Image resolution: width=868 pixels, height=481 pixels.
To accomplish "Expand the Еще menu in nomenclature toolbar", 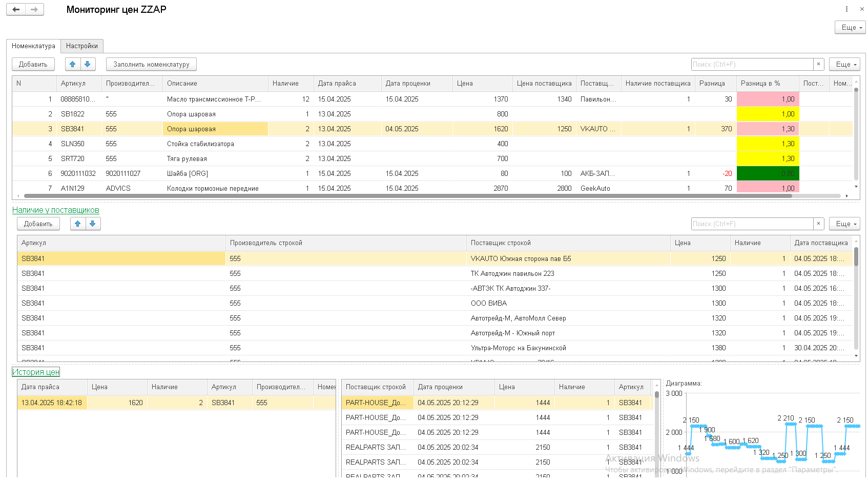I will pos(844,64).
